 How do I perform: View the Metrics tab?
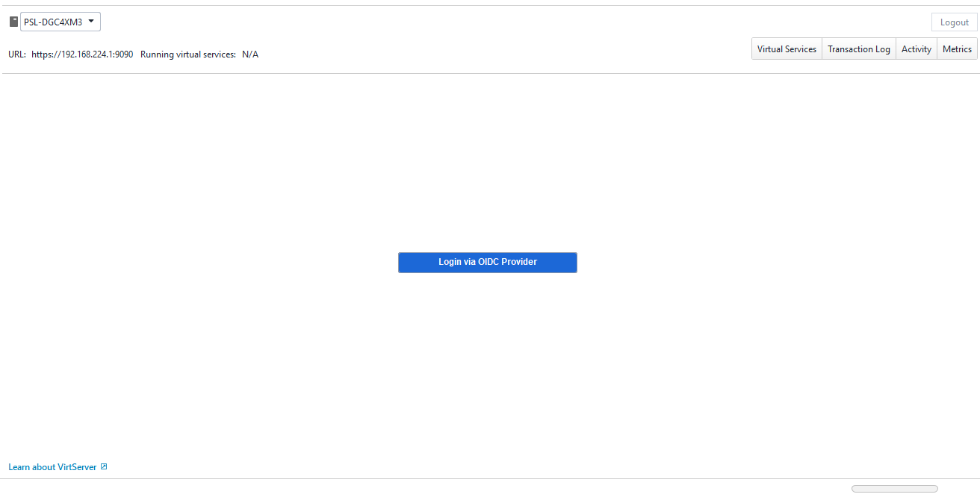(x=957, y=48)
